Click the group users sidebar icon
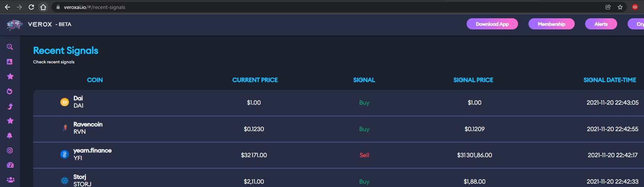644x187 pixels. 10,180
